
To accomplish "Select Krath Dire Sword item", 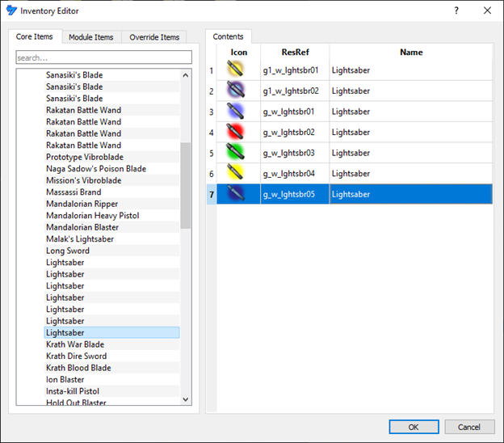I will pyautogui.click(x=111, y=357).
